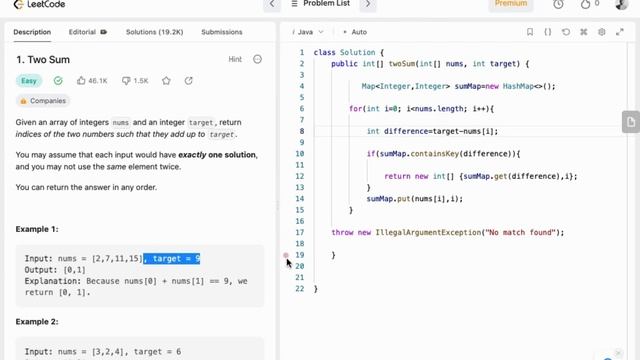The width and height of the screenshot is (640, 360).
Task: Open the Submissions tab
Action: point(222,32)
